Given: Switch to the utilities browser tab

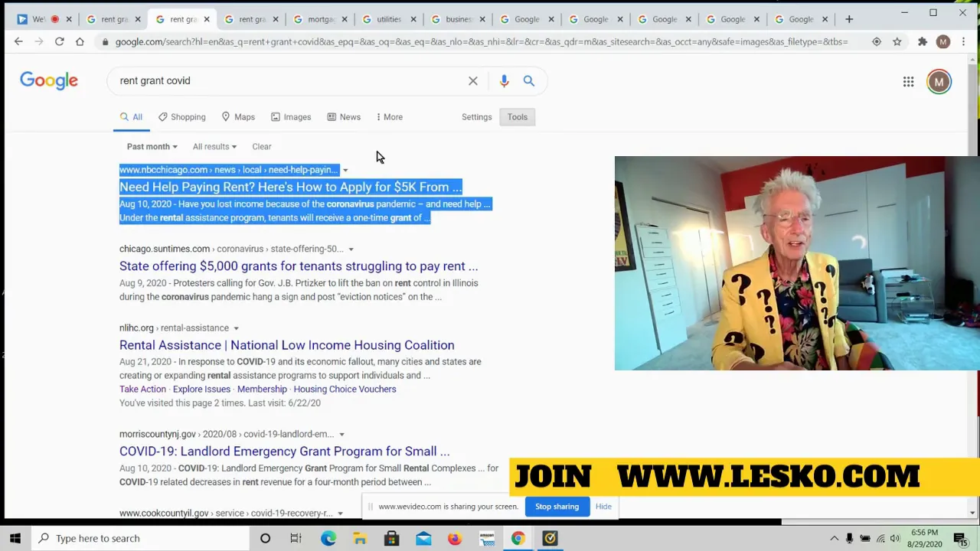Looking at the screenshot, I should point(390,19).
